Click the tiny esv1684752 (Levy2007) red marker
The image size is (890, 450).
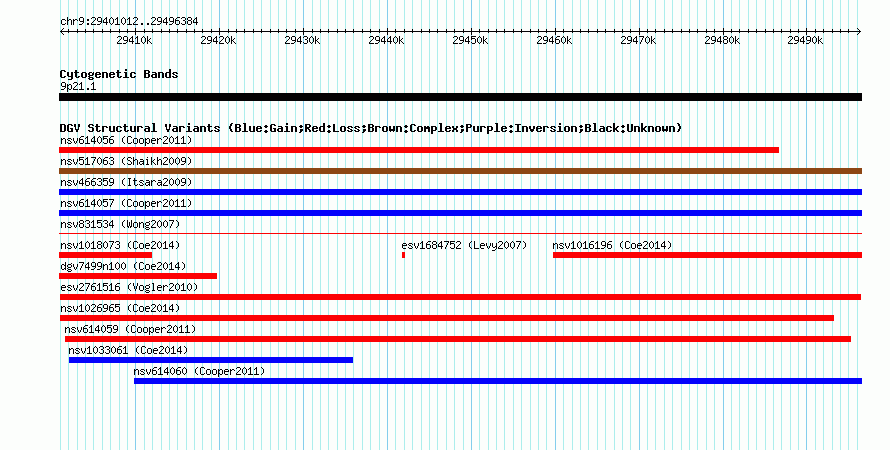pyautogui.click(x=404, y=255)
